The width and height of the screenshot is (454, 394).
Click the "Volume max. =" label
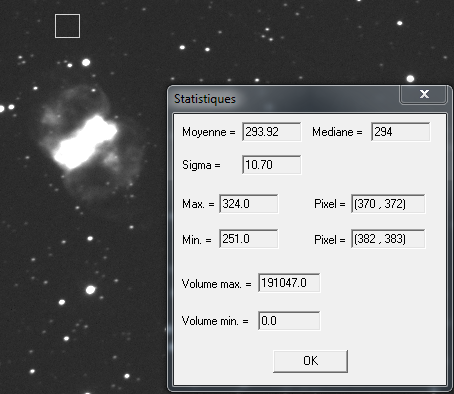[x=216, y=284]
